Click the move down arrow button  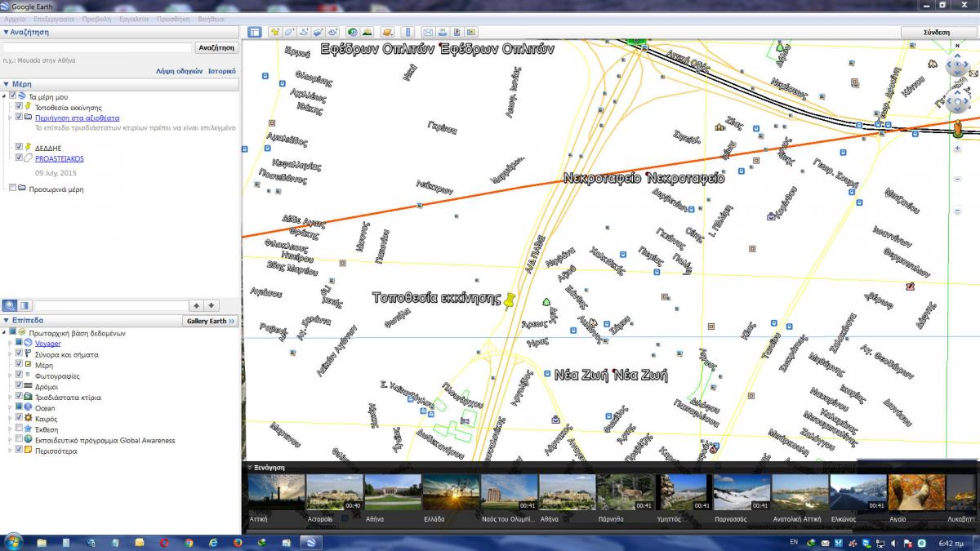212,305
